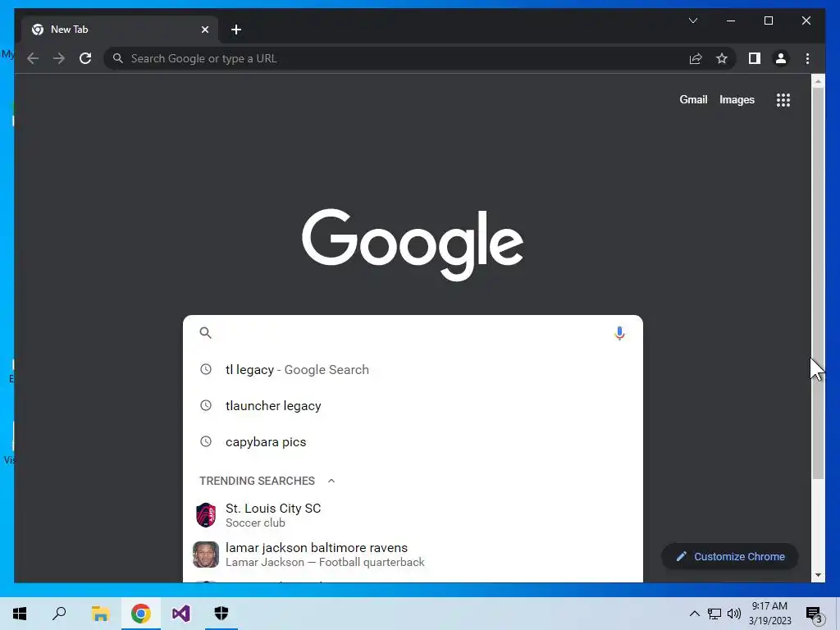Open the Gmail link
Viewport: 840px width, 630px height.
pos(693,99)
